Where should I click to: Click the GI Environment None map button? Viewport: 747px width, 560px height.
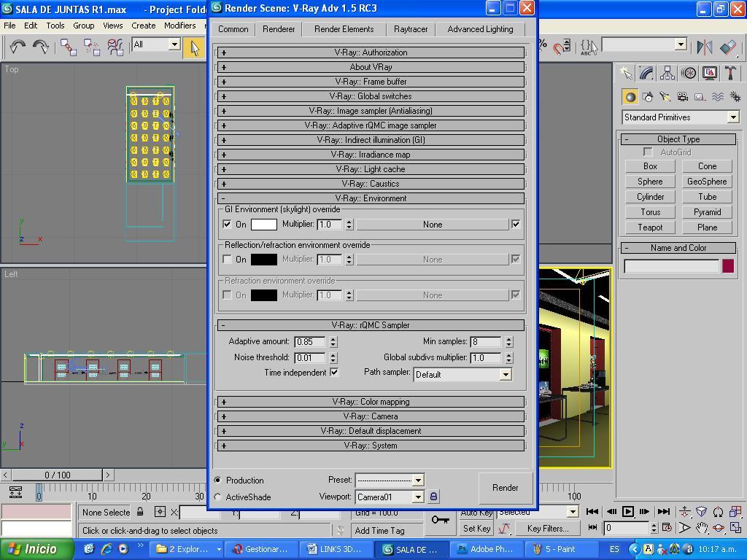click(433, 225)
